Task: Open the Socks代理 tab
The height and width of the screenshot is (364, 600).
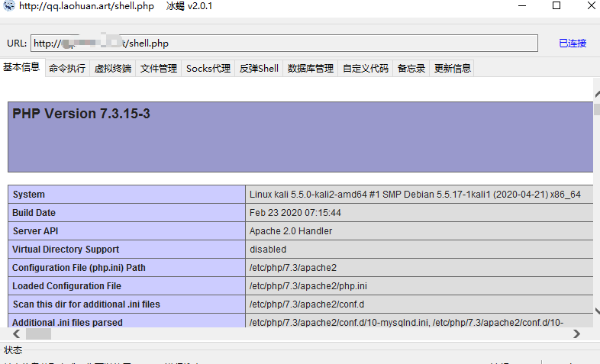Action: tap(208, 69)
